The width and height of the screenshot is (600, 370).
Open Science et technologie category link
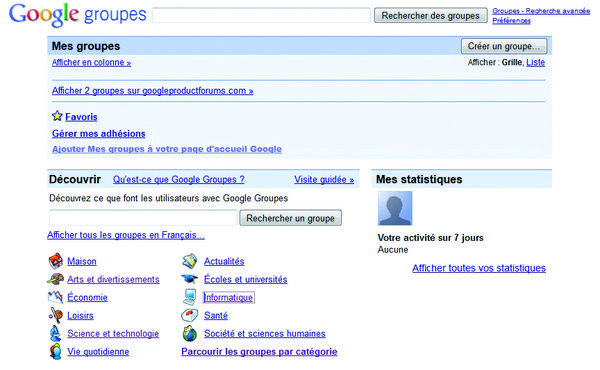[113, 334]
